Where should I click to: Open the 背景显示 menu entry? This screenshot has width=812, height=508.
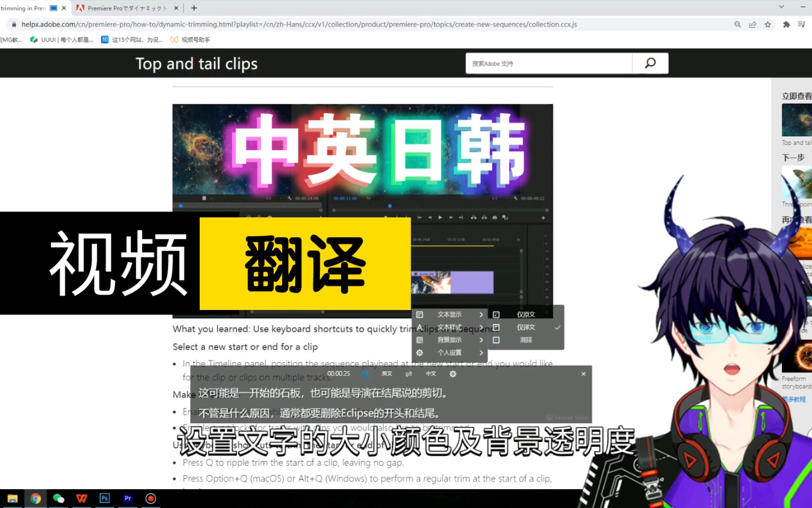[450, 340]
